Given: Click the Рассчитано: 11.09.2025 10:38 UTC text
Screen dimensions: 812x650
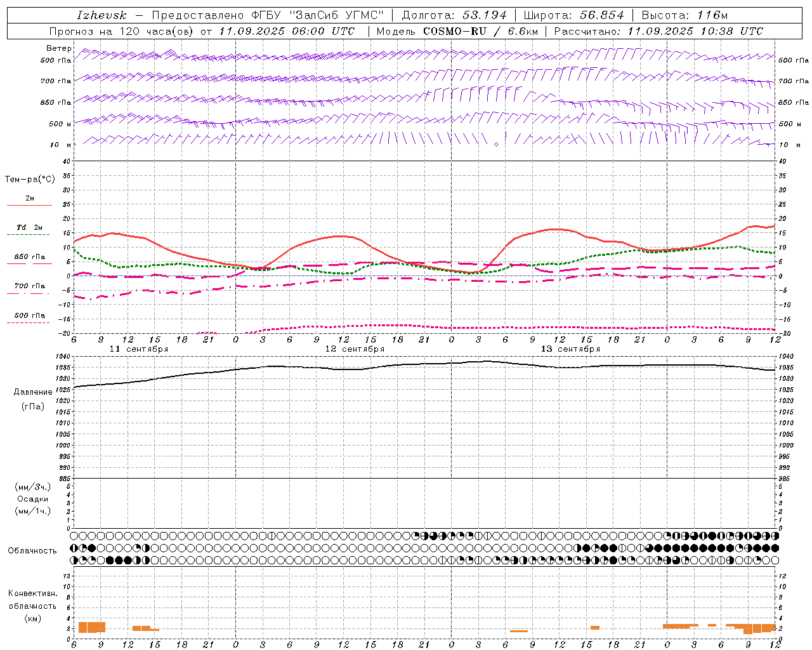Looking at the screenshot, I should (x=658, y=31).
